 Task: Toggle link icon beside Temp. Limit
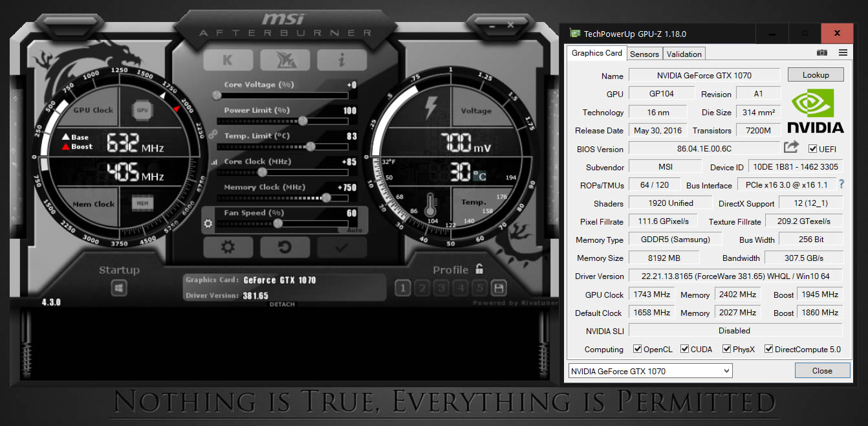pyautogui.click(x=213, y=133)
